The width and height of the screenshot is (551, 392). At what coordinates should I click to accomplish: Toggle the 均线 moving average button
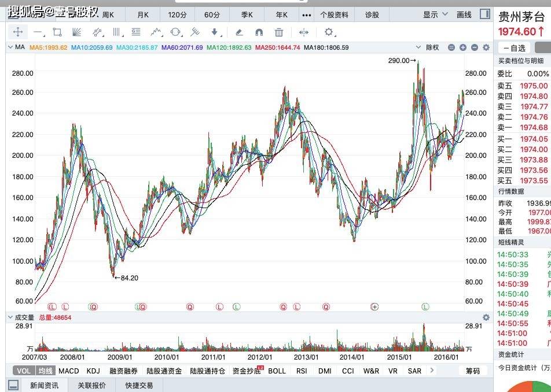[x=45, y=371]
